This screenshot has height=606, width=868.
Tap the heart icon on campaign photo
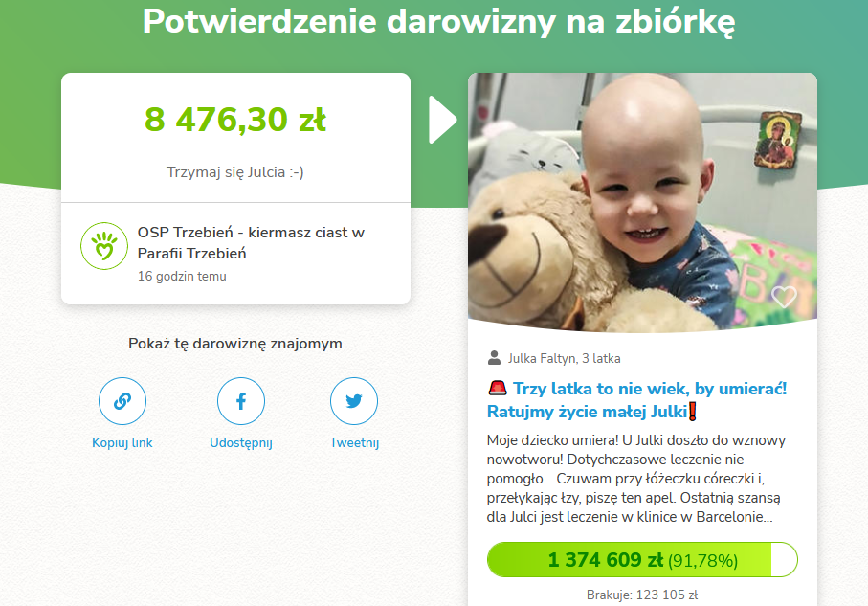pyautogui.click(x=784, y=297)
